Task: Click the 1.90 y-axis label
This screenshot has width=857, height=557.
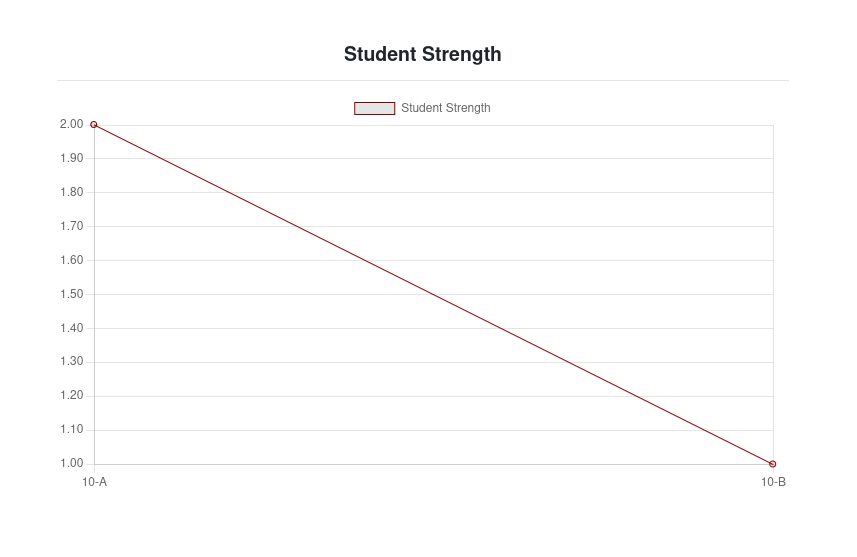Action: tap(71, 158)
